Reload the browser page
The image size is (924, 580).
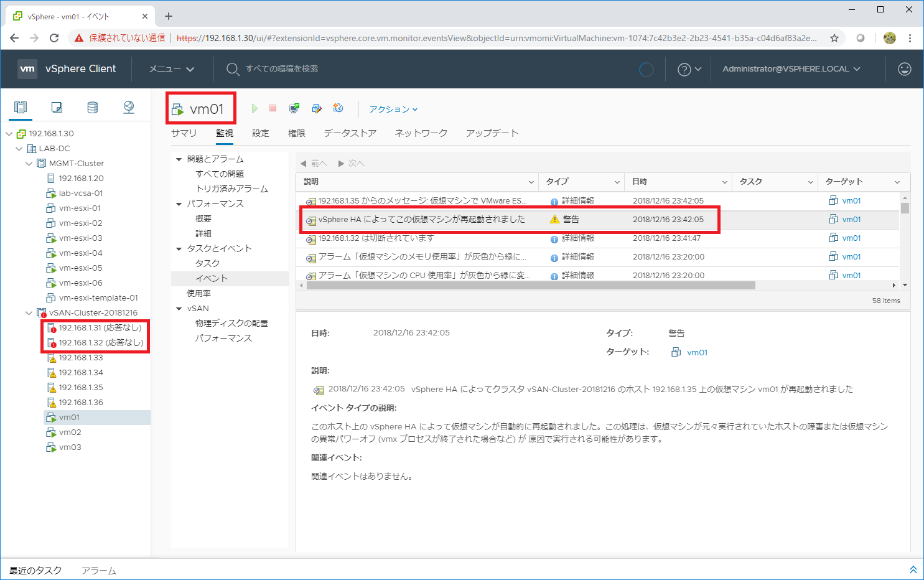[54, 38]
